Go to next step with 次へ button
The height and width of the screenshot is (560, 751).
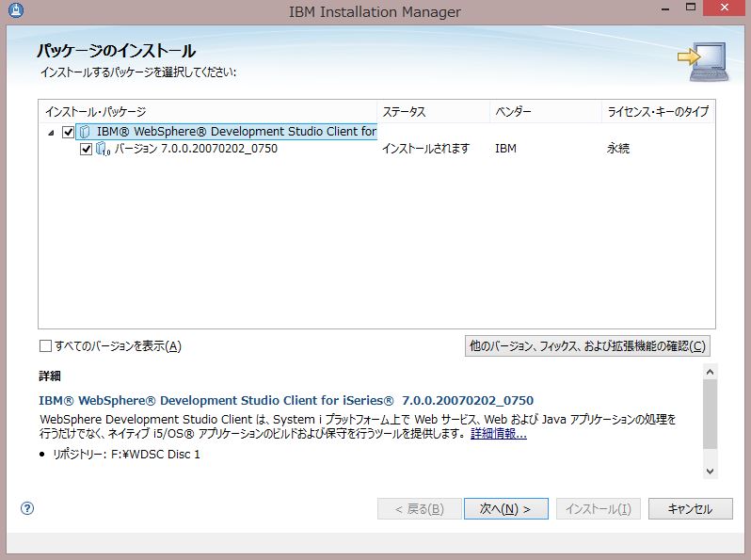pos(505,509)
